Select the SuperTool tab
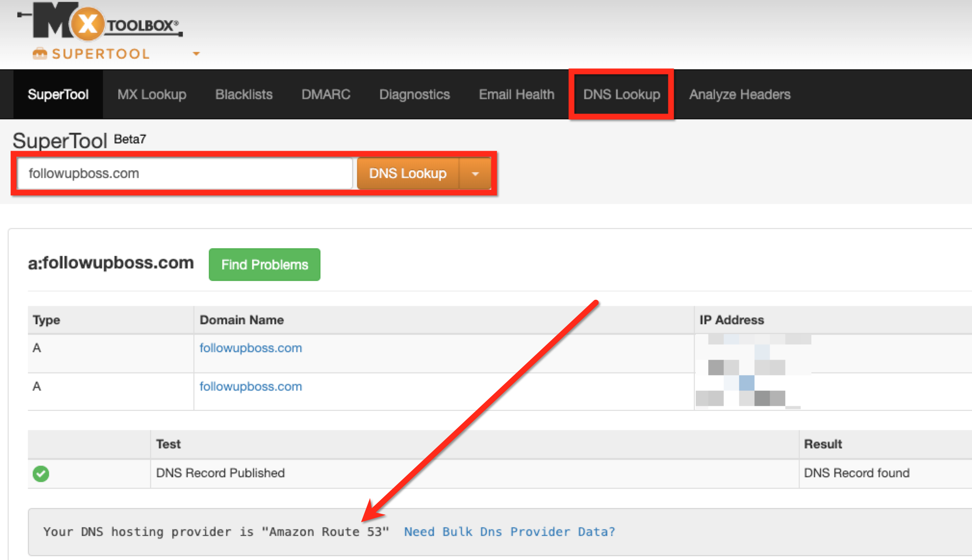The image size is (972, 560). tap(58, 94)
